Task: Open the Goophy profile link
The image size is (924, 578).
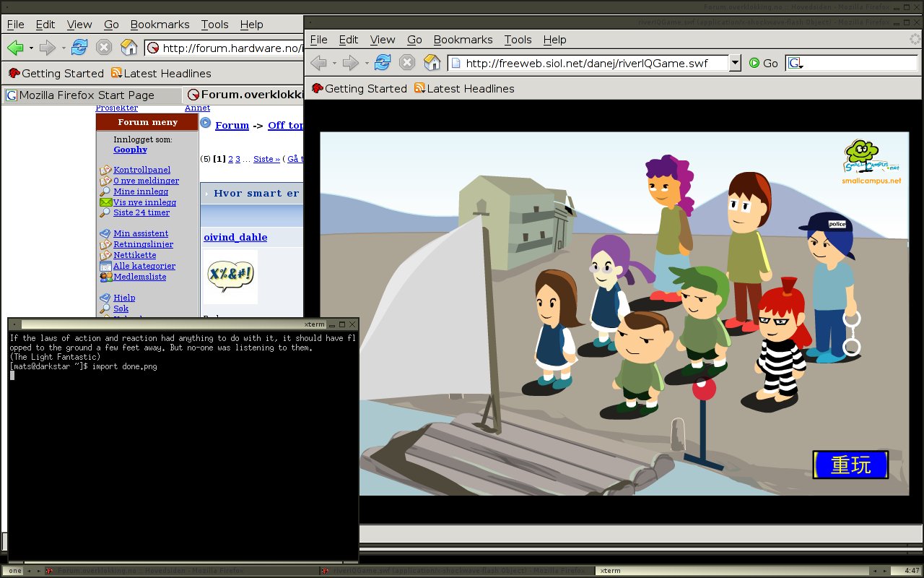Action: coord(130,150)
